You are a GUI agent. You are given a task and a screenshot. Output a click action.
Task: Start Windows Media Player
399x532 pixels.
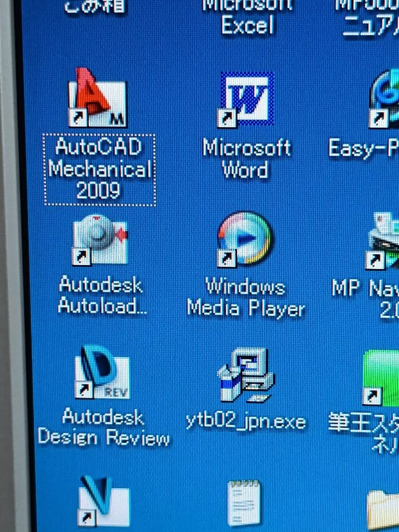coord(245,238)
